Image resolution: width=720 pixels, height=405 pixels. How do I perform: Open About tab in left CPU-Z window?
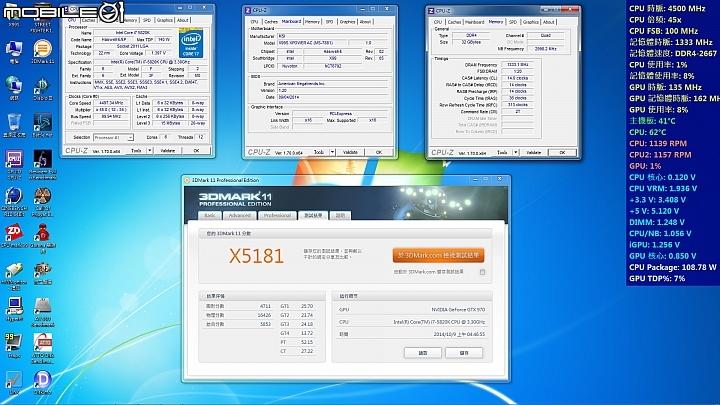tap(183, 20)
